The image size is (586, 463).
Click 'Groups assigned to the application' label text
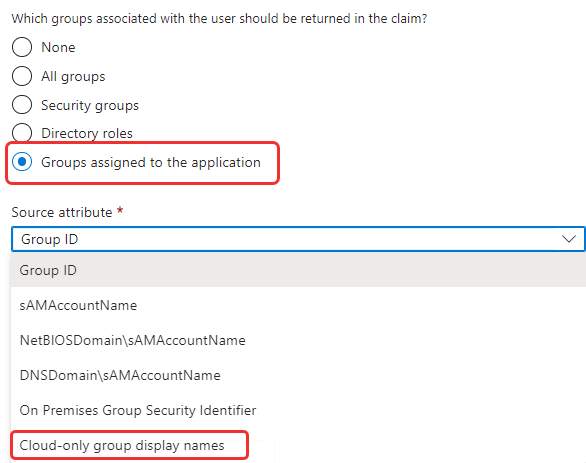pos(151,163)
